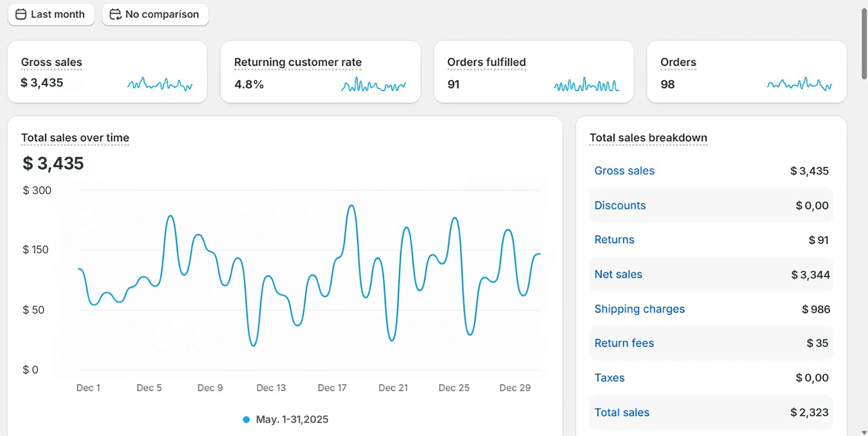The image size is (868, 436).
Task: Open the Gross sales link in breakdown
Action: point(624,171)
